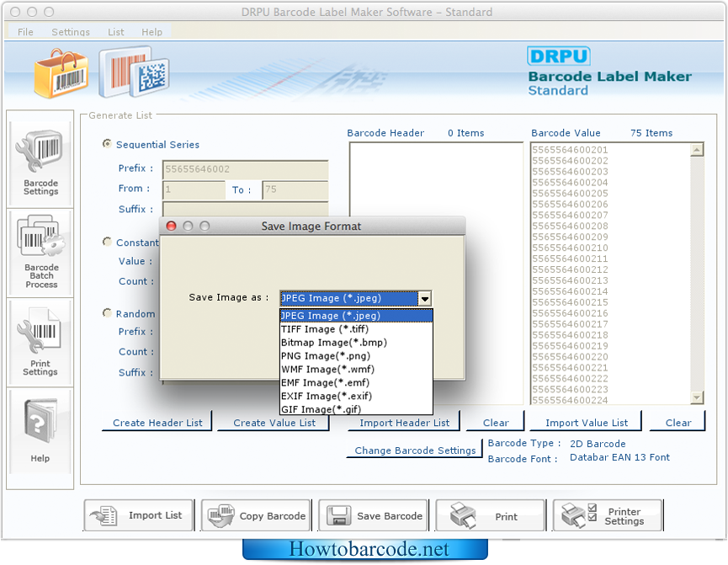728x565 pixels.
Task: Choose WMF Image(*.wmf) option
Action: (356, 370)
